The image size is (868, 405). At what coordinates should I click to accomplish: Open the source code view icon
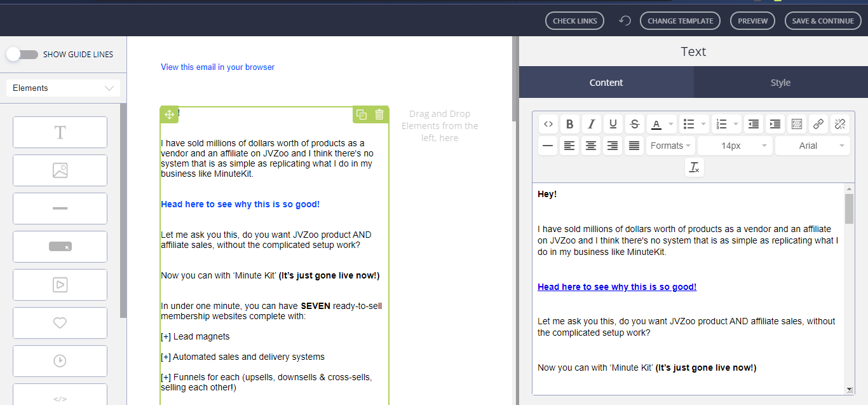[x=548, y=124]
